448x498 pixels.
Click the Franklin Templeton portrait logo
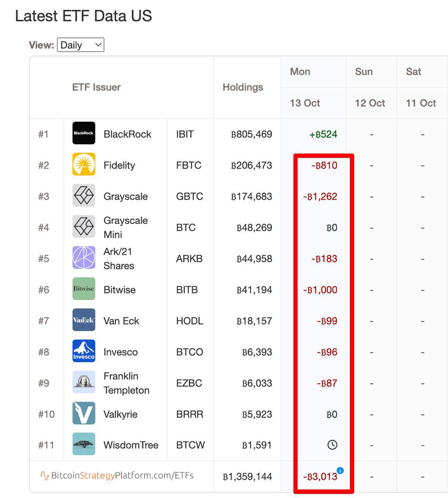click(x=84, y=382)
